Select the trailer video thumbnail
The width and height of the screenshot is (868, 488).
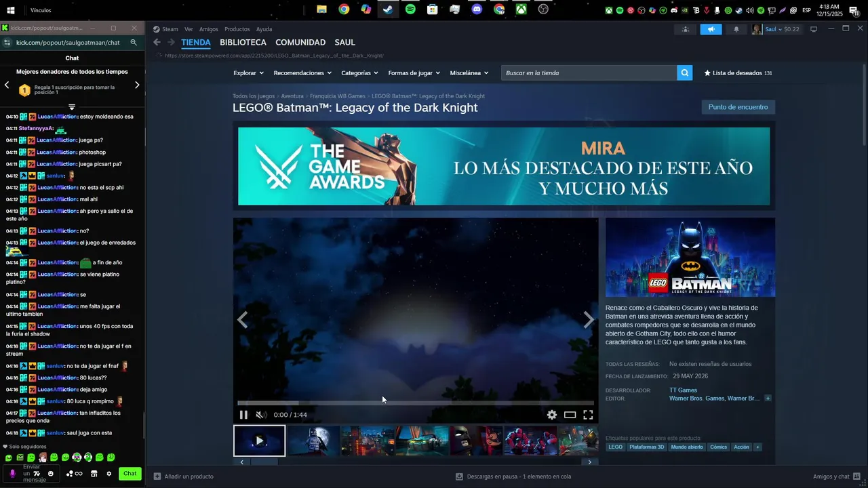click(259, 441)
